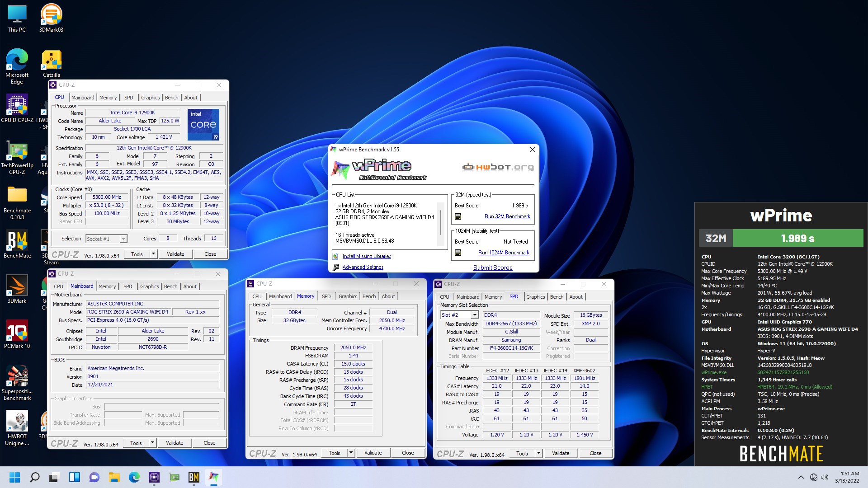Open Advanced Settings link in wPrime

pos(363,267)
